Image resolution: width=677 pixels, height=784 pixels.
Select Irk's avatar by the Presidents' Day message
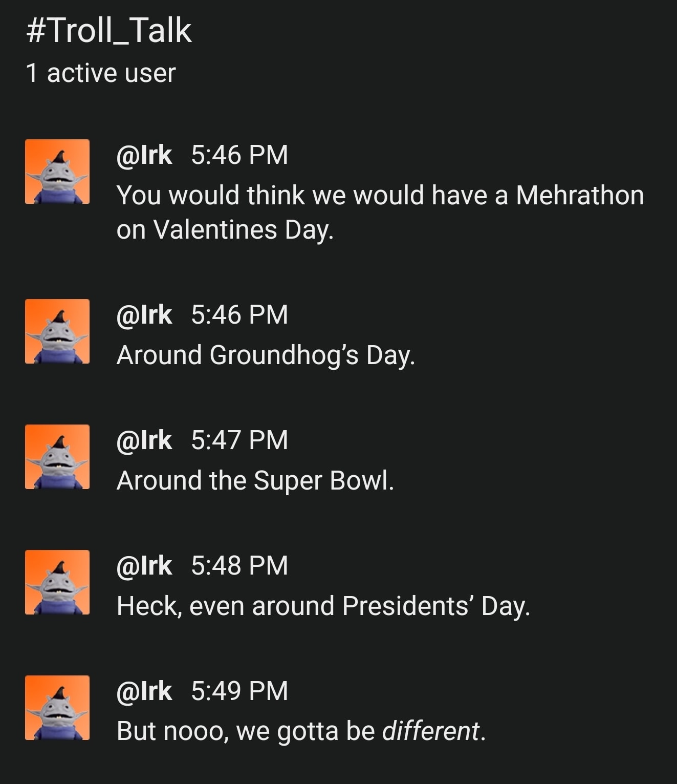pyautogui.click(x=57, y=582)
